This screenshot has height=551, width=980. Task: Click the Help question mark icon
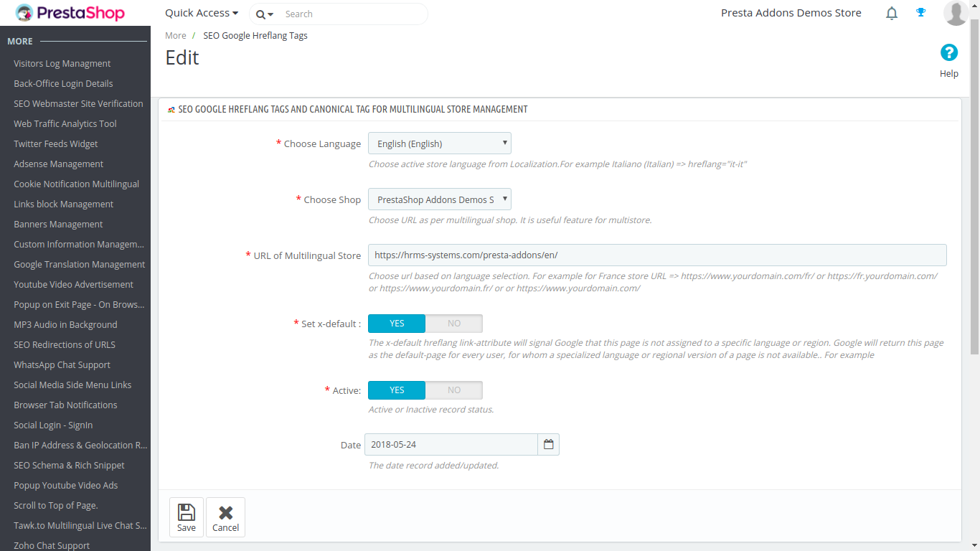click(949, 52)
